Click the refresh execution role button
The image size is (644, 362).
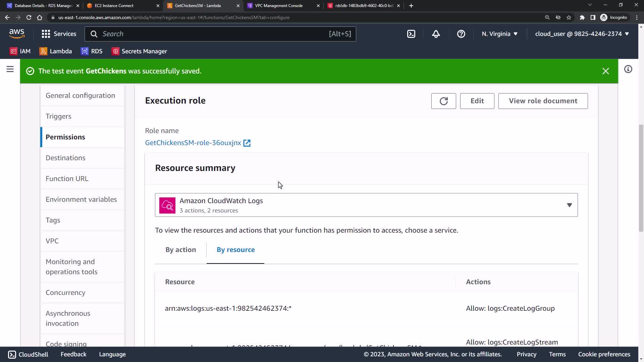click(x=443, y=101)
